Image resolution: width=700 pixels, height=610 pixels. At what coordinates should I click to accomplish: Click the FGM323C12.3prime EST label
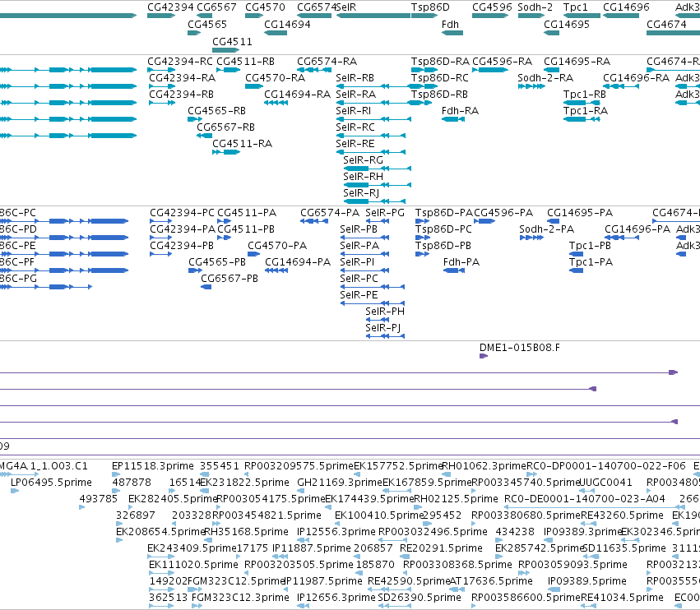coord(240,597)
